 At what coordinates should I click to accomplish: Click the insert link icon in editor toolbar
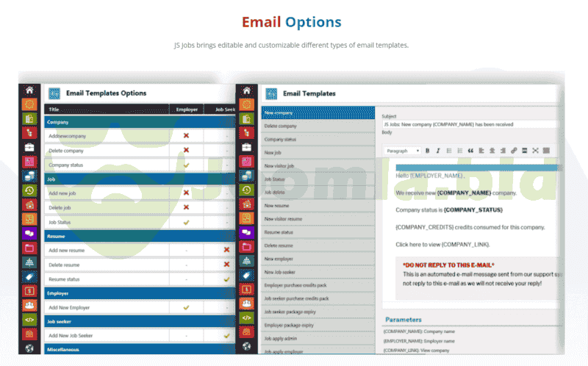514,151
